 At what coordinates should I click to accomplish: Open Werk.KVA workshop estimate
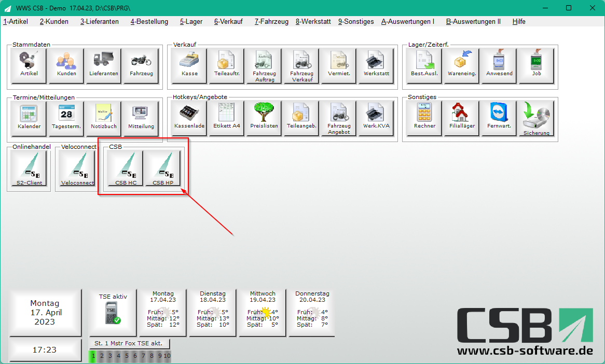click(376, 118)
